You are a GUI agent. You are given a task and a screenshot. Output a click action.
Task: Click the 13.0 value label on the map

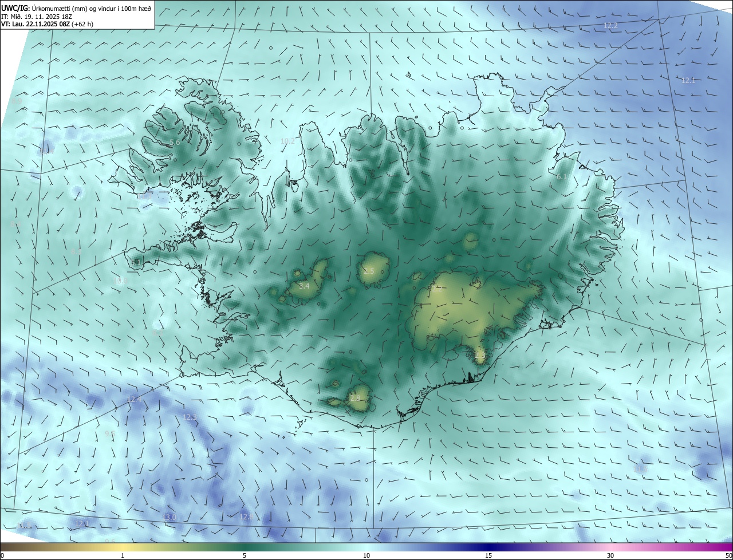coord(170,517)
